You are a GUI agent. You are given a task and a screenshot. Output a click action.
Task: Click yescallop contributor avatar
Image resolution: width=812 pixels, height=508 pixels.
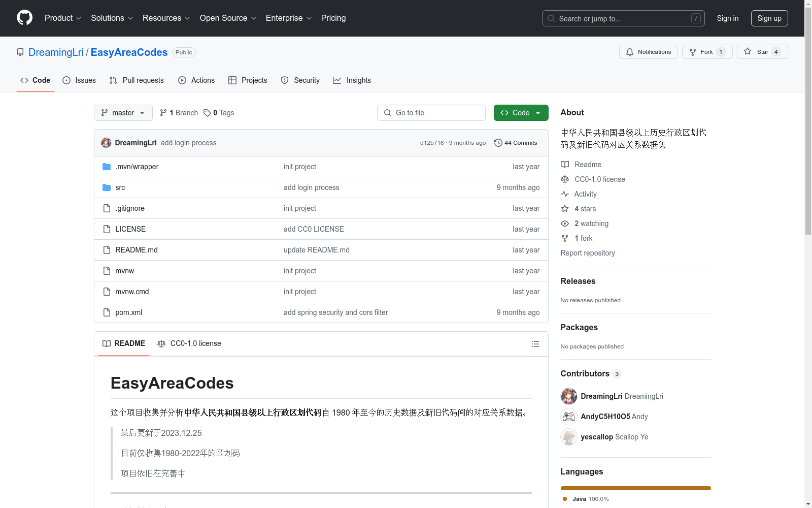[569, 437]
